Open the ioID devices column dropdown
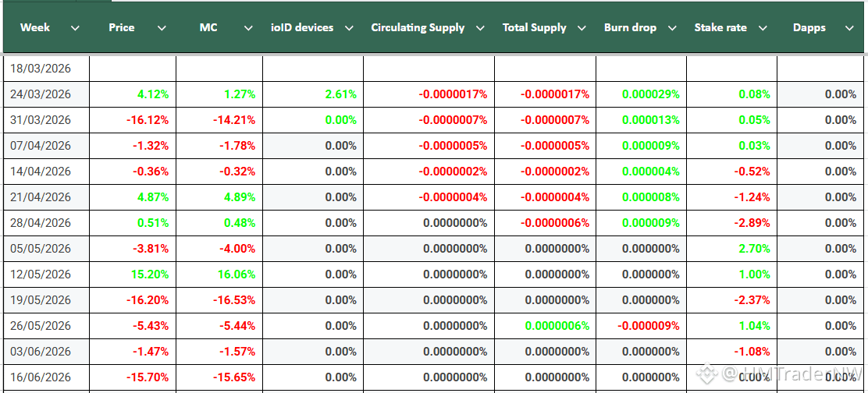Viewport: 868px width, 393px height. [x=349, y=28]
